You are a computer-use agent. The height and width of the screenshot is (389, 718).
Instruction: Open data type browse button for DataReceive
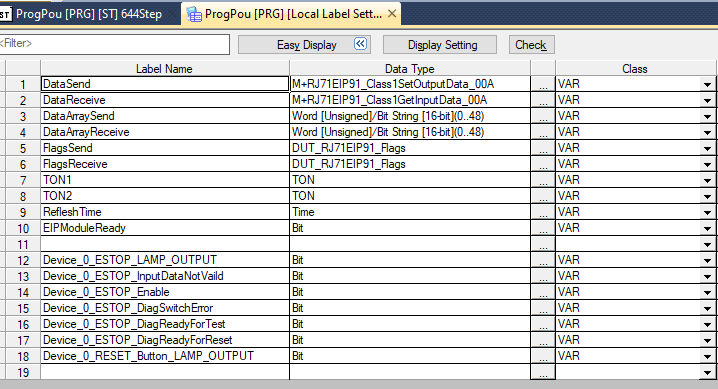tap(543, 100)
